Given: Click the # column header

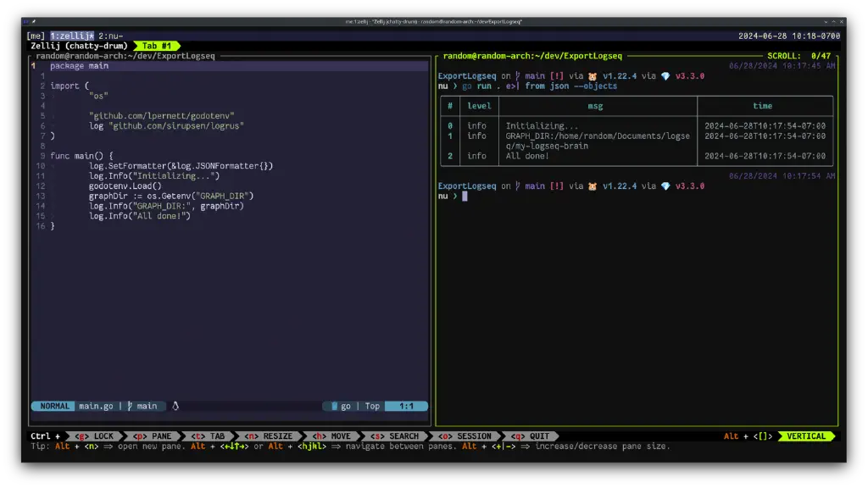Looking at the screenshot, I should 450,106.
